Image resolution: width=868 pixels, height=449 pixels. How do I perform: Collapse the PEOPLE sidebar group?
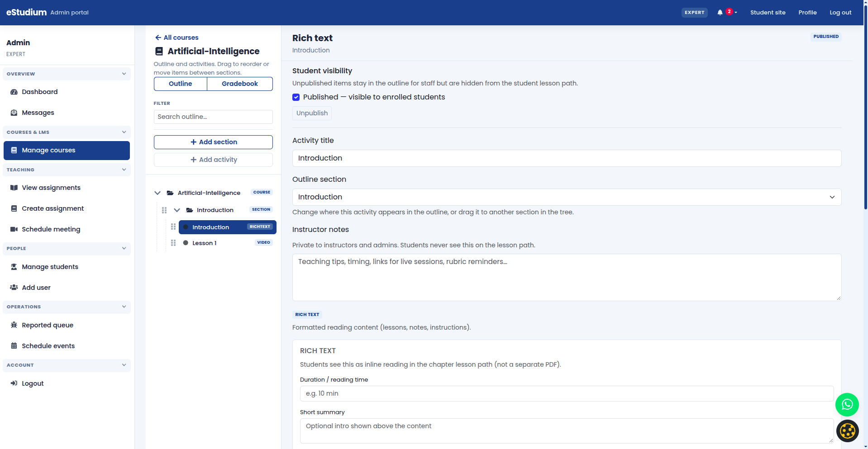click(124, 248)
